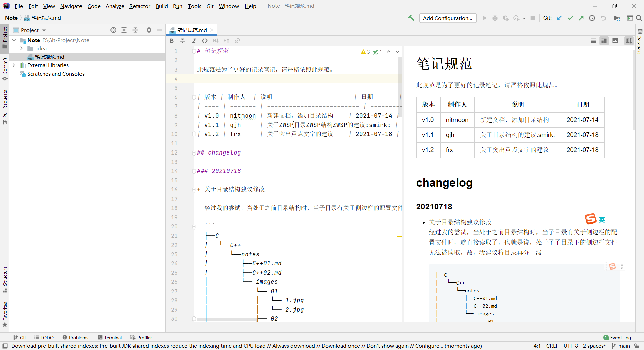Change 2 spaces indent setting

click(594, 346)
